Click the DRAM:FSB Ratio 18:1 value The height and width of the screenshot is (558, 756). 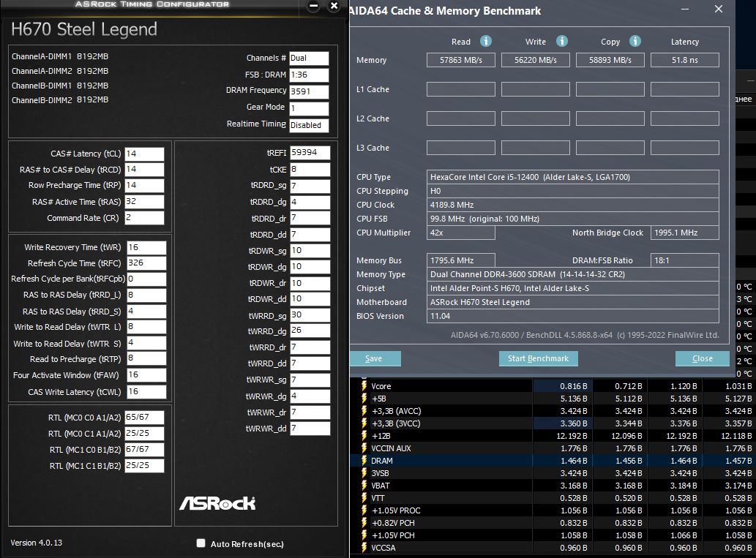(x=684, y=260)
